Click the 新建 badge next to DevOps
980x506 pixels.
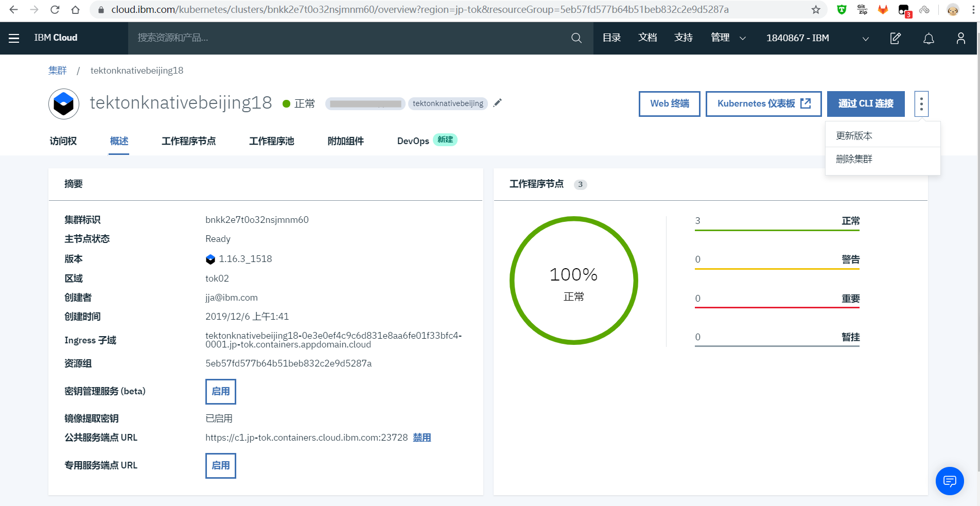445,140
